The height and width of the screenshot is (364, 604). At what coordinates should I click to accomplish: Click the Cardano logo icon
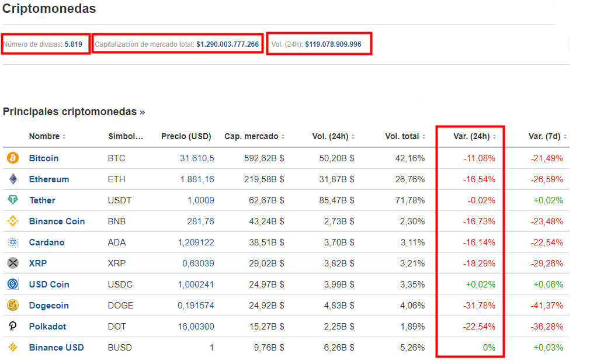point(13,242)
